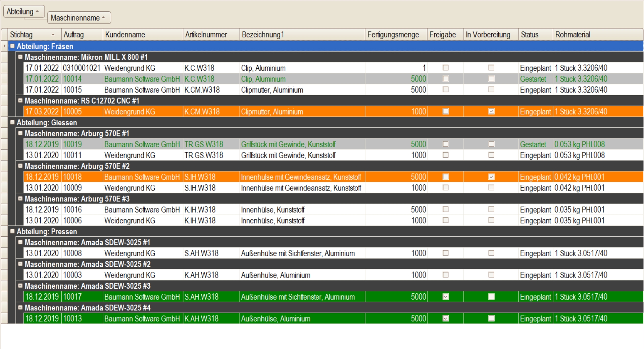
Task: Click the Abteilung grouping chip
Action: pyautogui.click(x=24, y=11)
